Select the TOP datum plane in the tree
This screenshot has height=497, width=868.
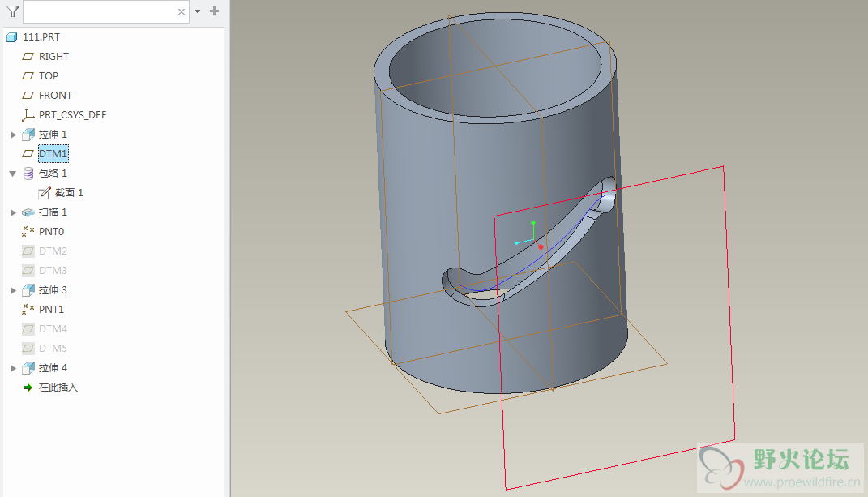pos(49,76)
